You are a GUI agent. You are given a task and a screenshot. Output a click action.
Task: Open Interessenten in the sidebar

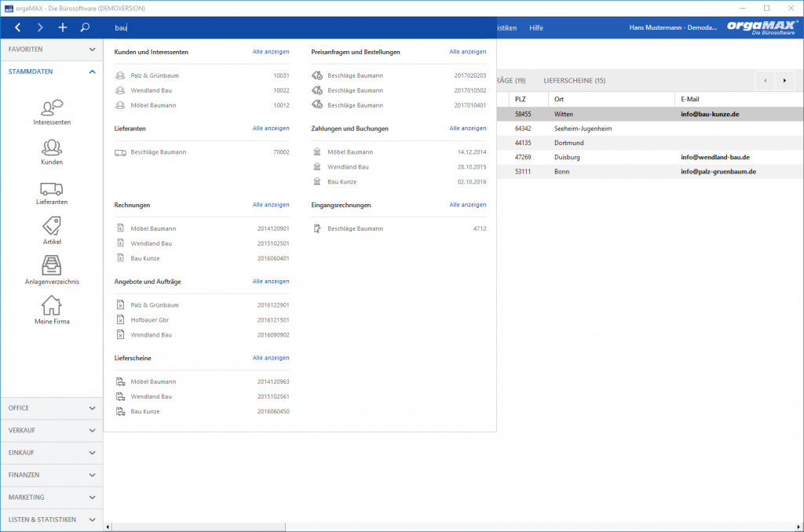tap(52, 112)
